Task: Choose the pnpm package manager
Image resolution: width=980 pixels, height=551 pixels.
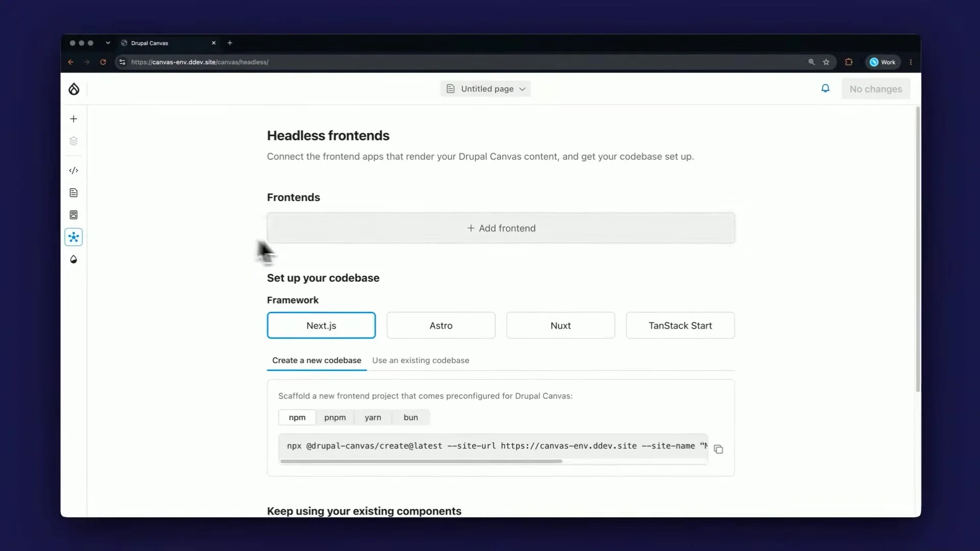Action: pyautogui.click(x=335, y=417)
